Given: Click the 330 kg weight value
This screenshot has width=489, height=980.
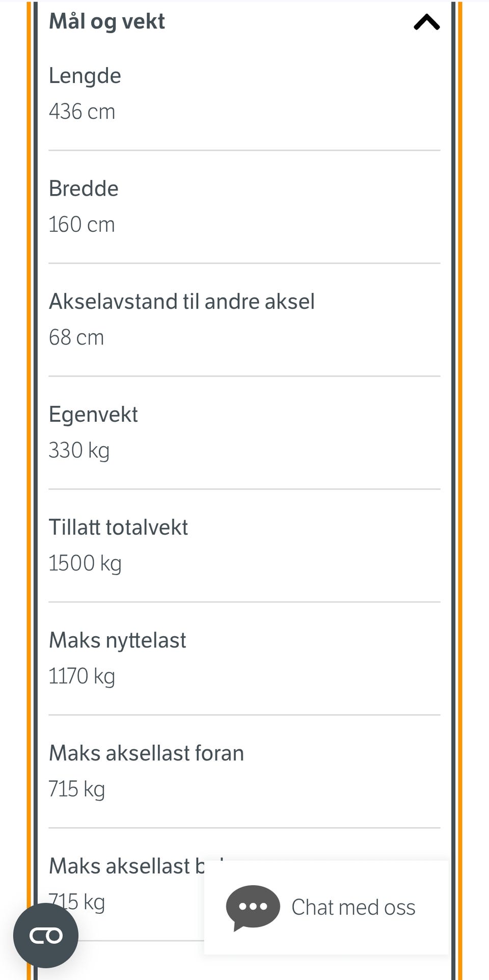Looking at the screenshot, I should [79, 450].
